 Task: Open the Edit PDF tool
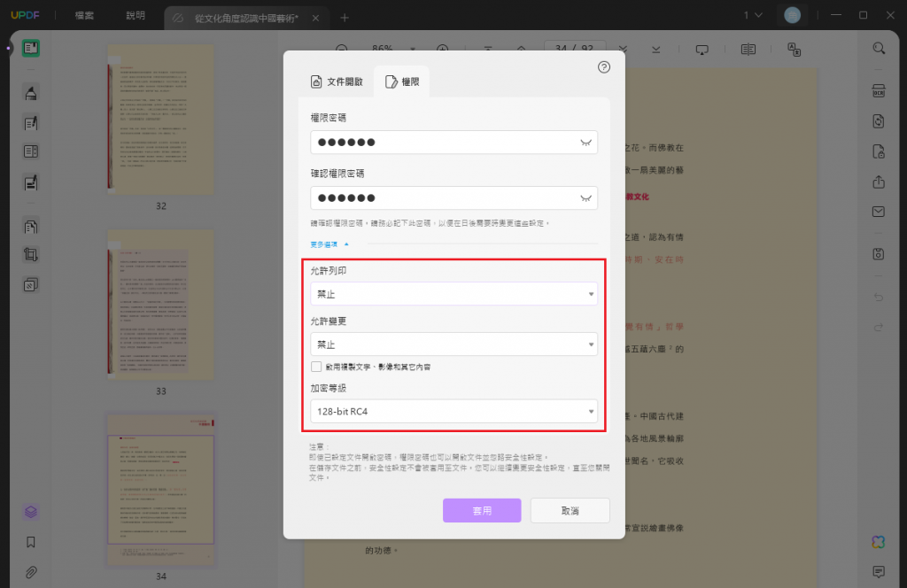[31, 122]
